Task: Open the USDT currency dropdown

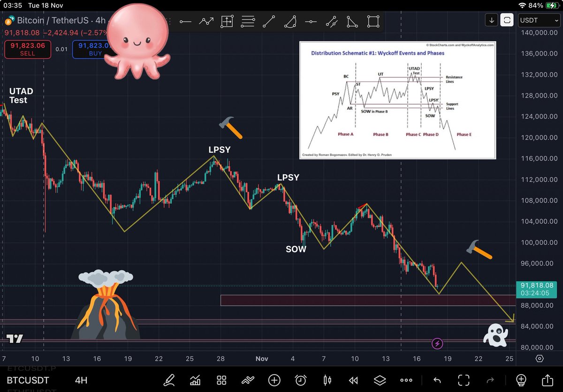Action: click(538, 20)
